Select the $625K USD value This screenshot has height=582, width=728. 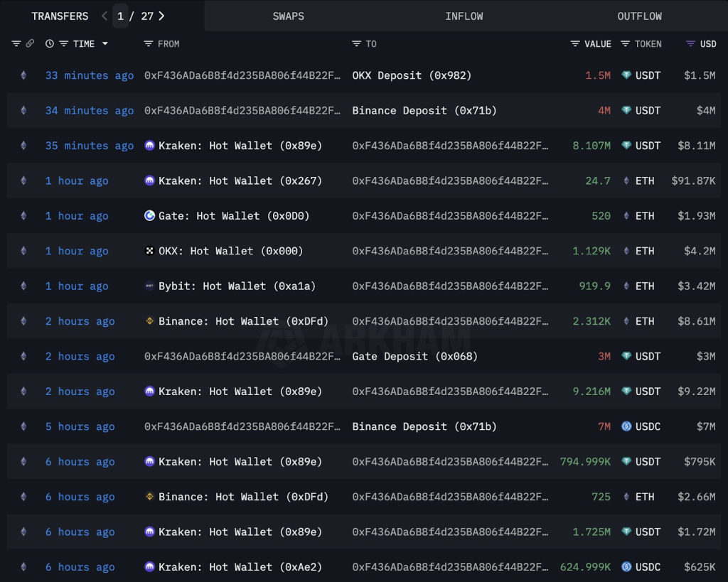point(700,567)
